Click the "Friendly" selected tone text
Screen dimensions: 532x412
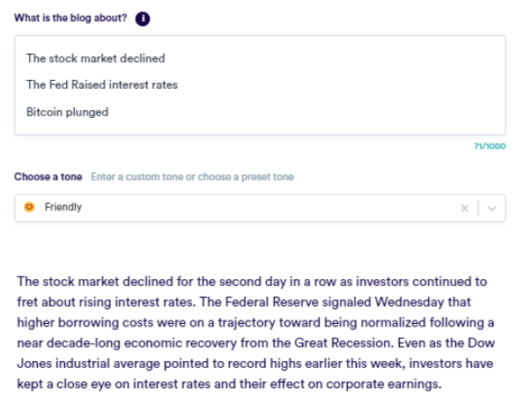pos(63,208)
